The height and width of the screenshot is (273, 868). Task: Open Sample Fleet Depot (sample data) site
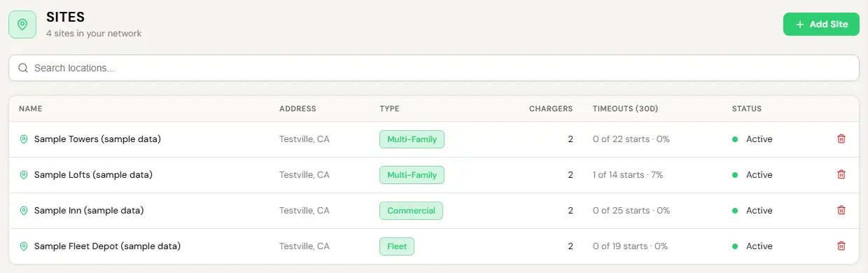[107, 246]
